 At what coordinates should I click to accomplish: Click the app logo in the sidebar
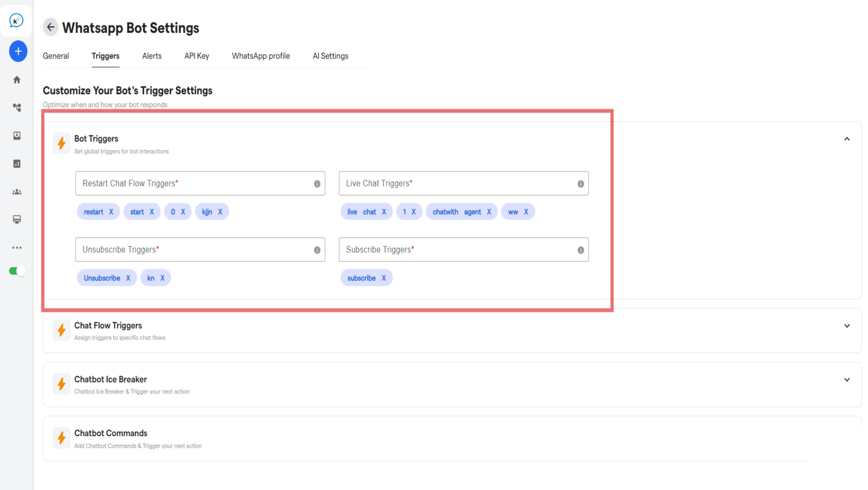coord(16,21)
